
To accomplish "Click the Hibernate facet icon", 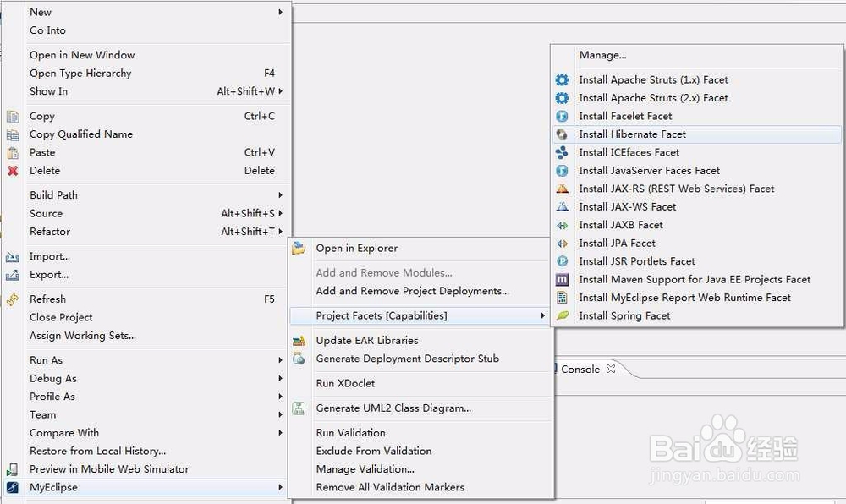I will pos(563,134).
